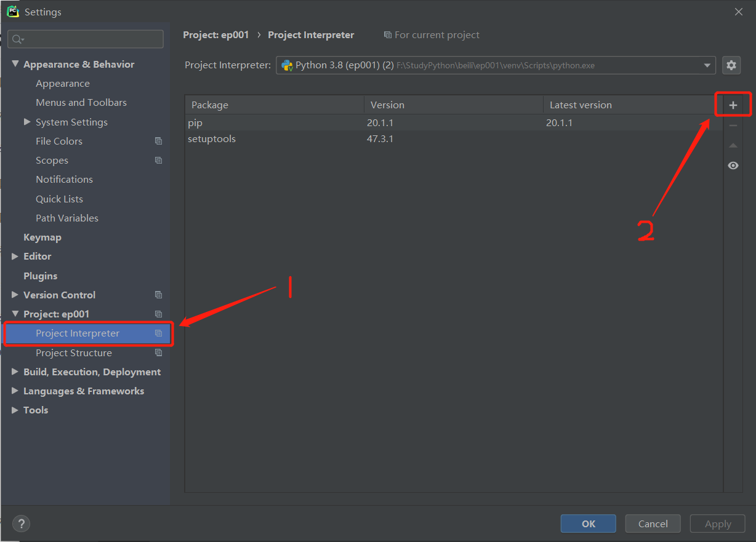Click the Project: ep001 breadcrumb
Viewport: 756px width, 542px height.
pos(216,35)
